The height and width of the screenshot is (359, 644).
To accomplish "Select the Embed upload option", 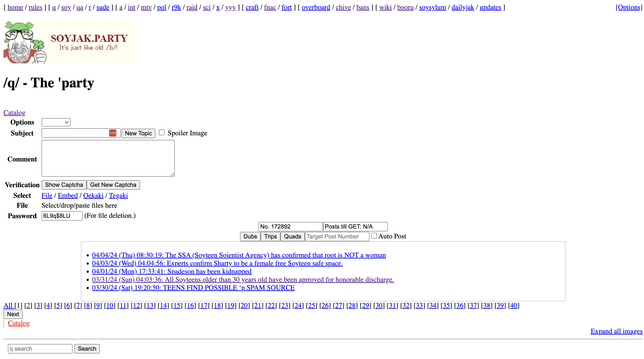I will (x=68, y=195).
